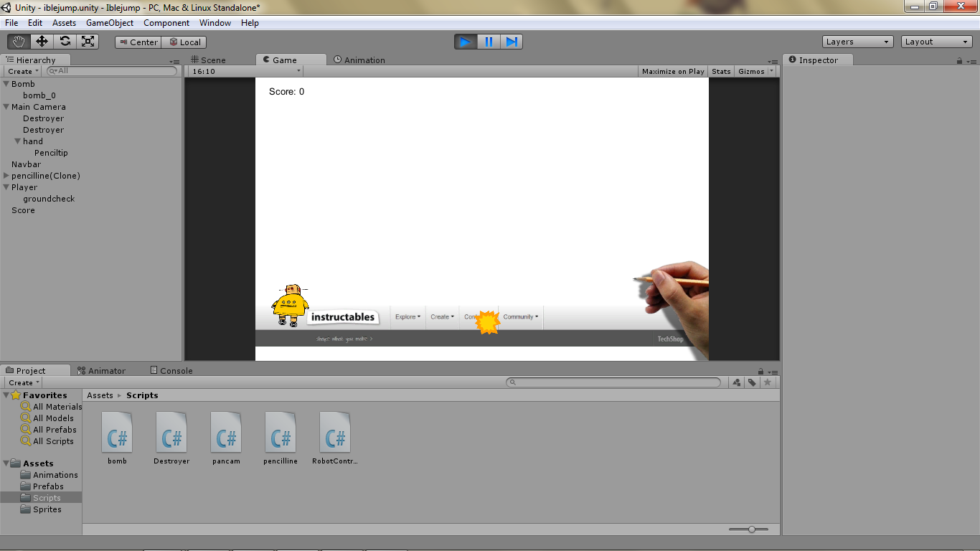Click Search by Label tag icon

752,382
